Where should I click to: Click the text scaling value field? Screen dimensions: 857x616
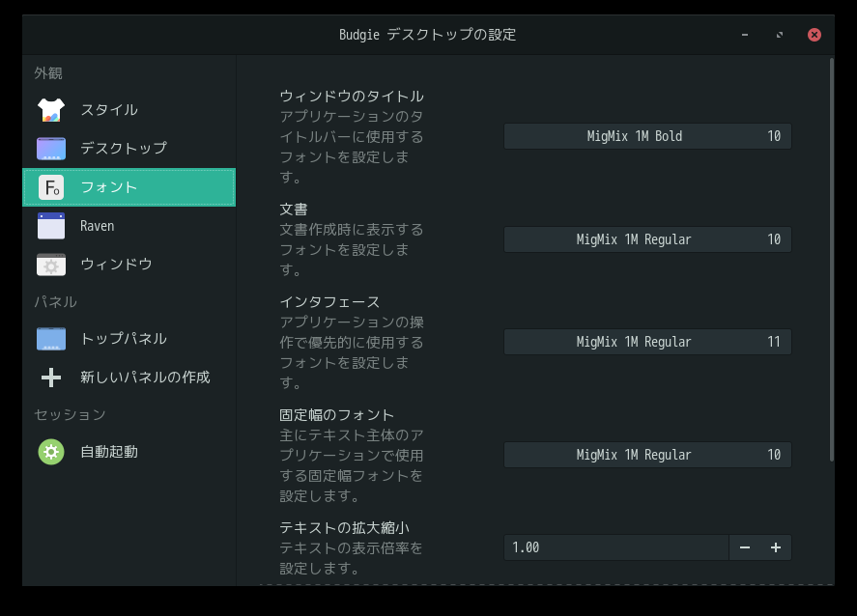(615, 547)
